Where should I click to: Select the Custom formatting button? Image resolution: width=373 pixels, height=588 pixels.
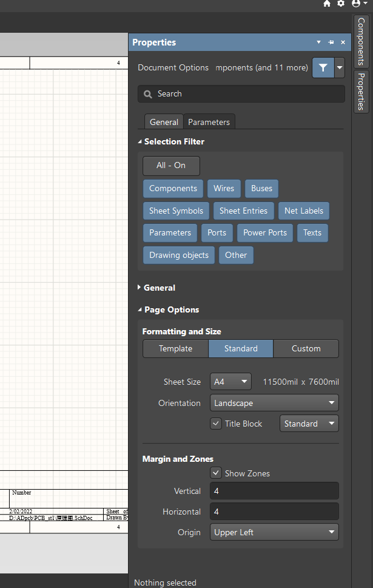[x=306, y=349]
